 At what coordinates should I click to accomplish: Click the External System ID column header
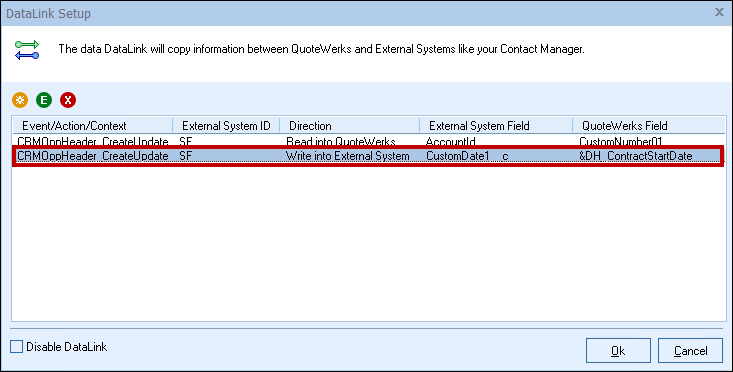(226, 125)
